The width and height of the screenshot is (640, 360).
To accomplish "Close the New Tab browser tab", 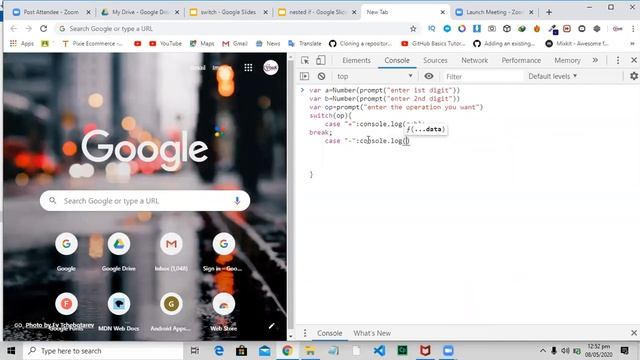I will point(442,12).
